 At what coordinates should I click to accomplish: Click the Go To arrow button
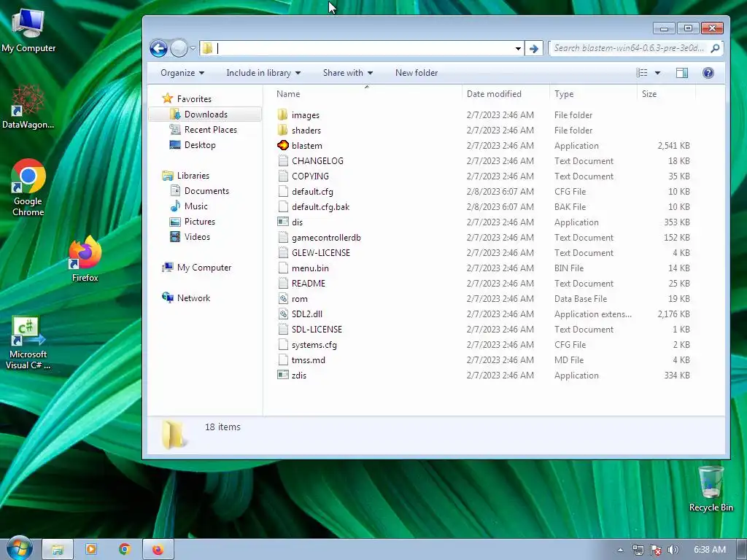(x=533, y=49)
